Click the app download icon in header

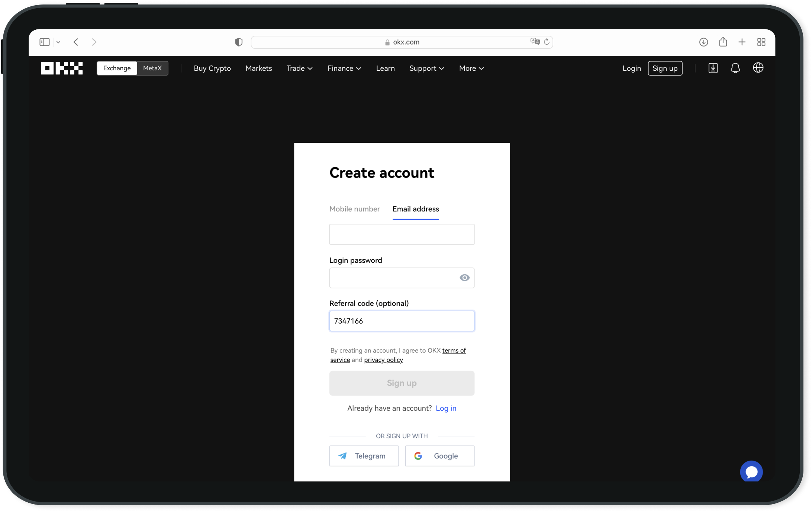tap(713, 68)
